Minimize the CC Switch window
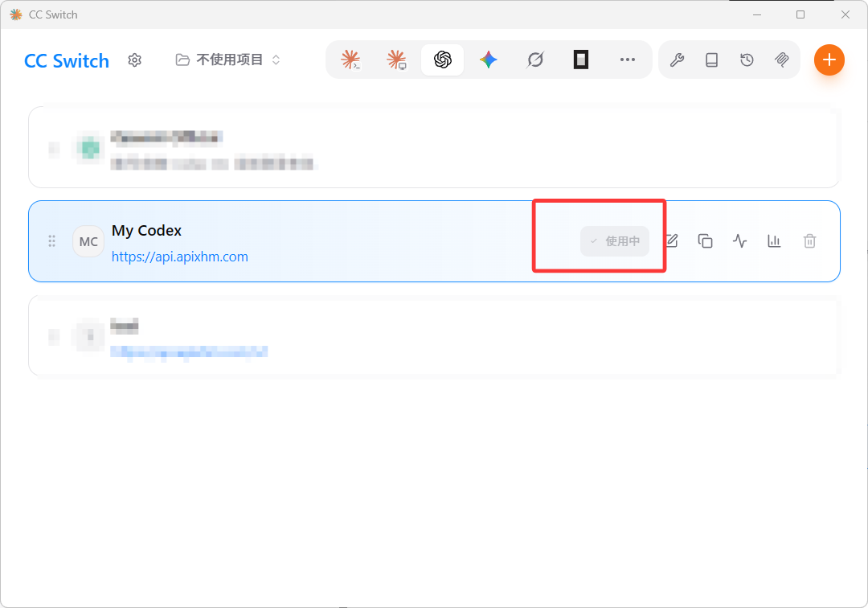The width and height of the screenshot is (868, 608). click(757, 14)
